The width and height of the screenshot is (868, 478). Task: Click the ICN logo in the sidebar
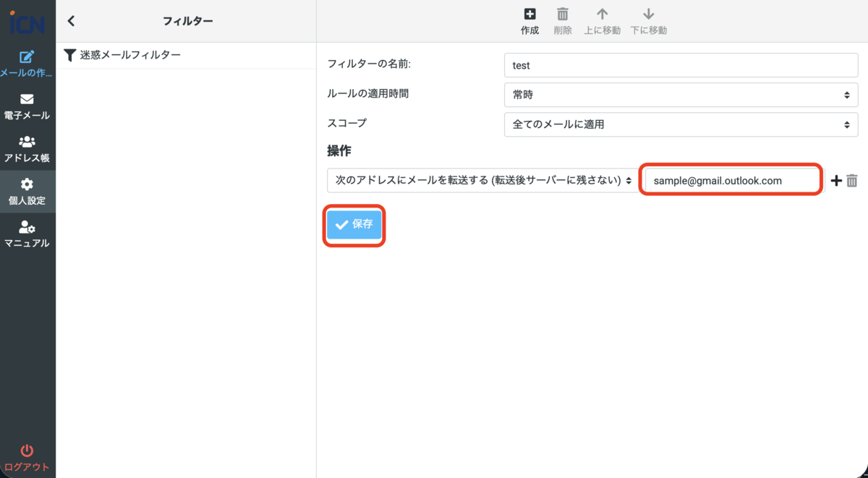pyautogui.click(x=27, y=20)
